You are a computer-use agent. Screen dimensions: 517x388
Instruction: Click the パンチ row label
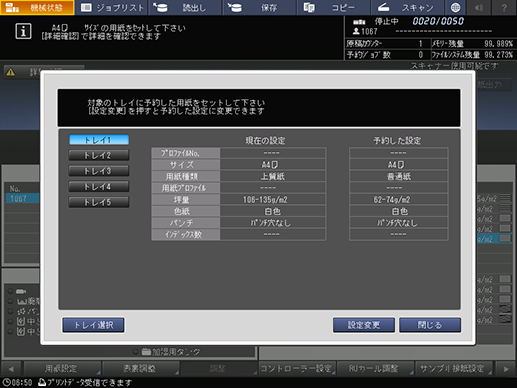[186, 223]
